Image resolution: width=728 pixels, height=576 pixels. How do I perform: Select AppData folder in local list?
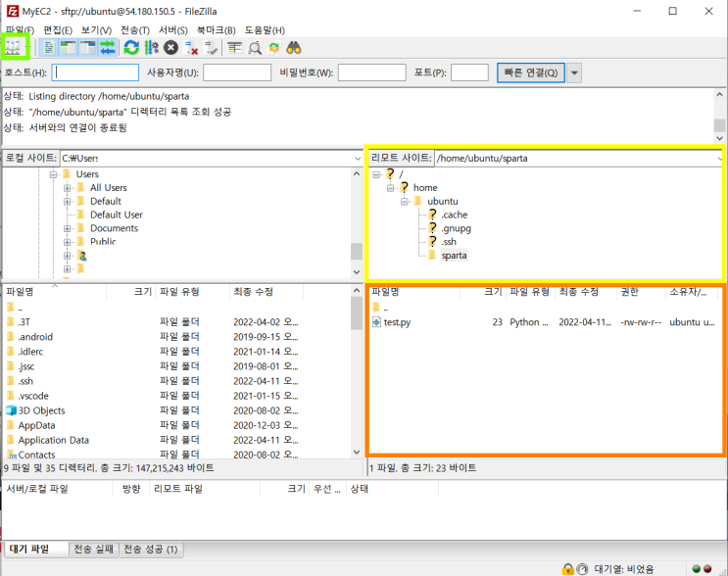click(36, 425)
